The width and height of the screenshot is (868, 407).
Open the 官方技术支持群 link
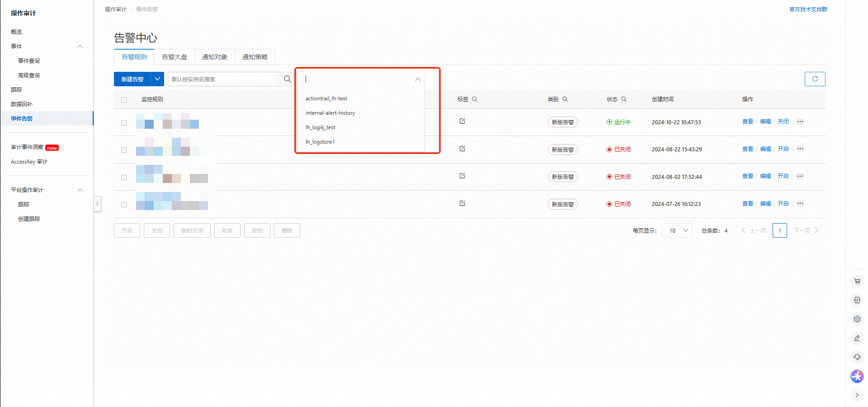click(x=808, y=9)
